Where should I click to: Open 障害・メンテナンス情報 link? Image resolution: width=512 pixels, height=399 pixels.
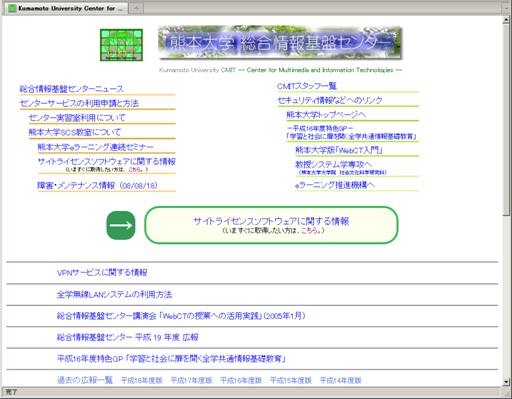(x=97, y=185)
